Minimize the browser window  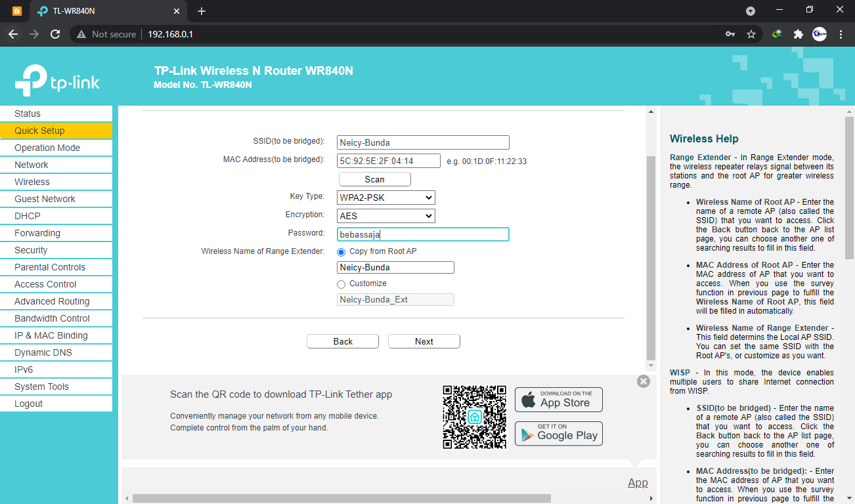(x=779, y=10)
